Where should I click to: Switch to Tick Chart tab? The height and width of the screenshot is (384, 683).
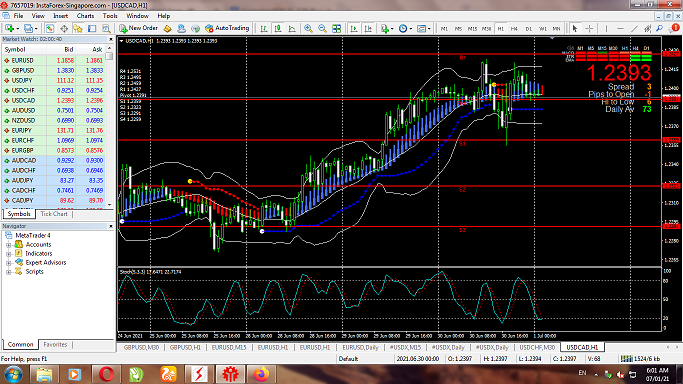(x=54, y=214)
